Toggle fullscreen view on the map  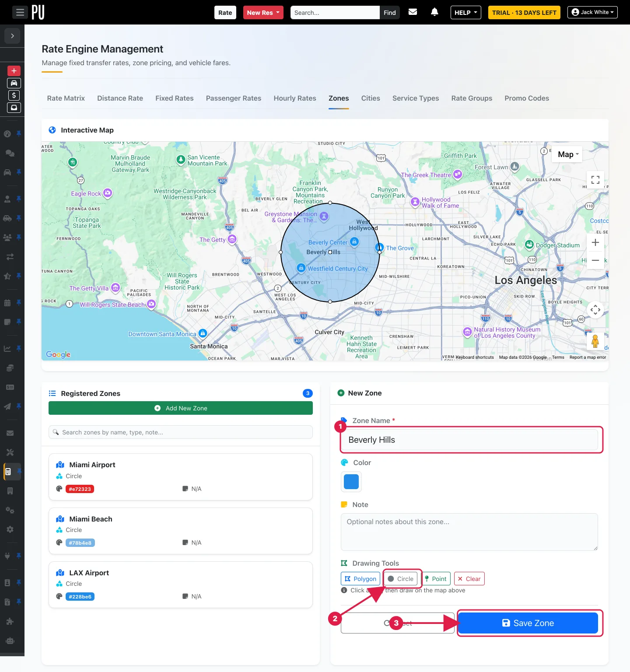[x=595, y=180]
